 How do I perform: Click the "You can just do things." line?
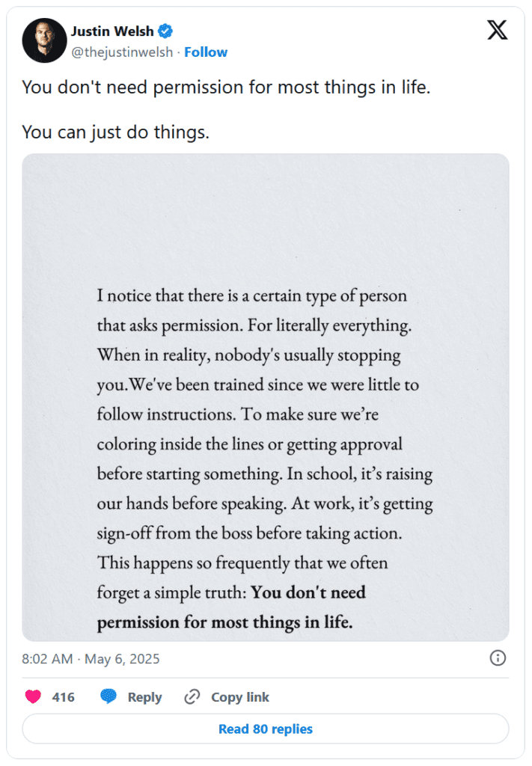116,132
